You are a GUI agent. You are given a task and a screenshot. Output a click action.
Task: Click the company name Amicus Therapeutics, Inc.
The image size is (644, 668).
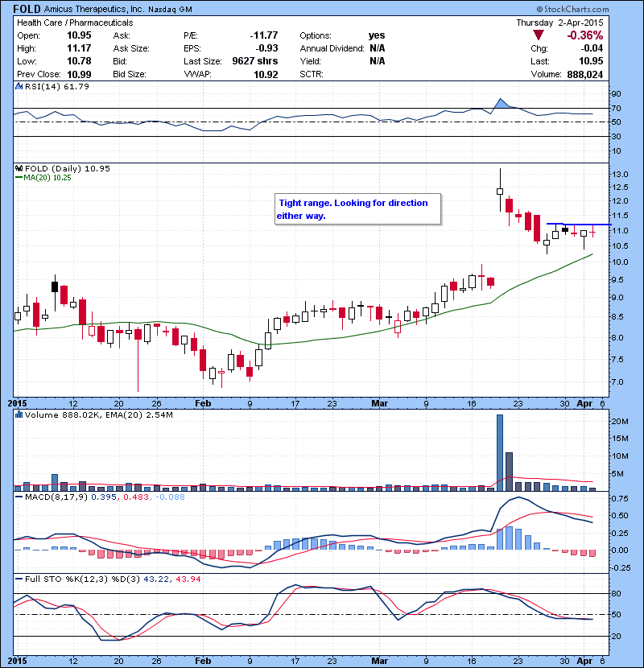(93, 10)
